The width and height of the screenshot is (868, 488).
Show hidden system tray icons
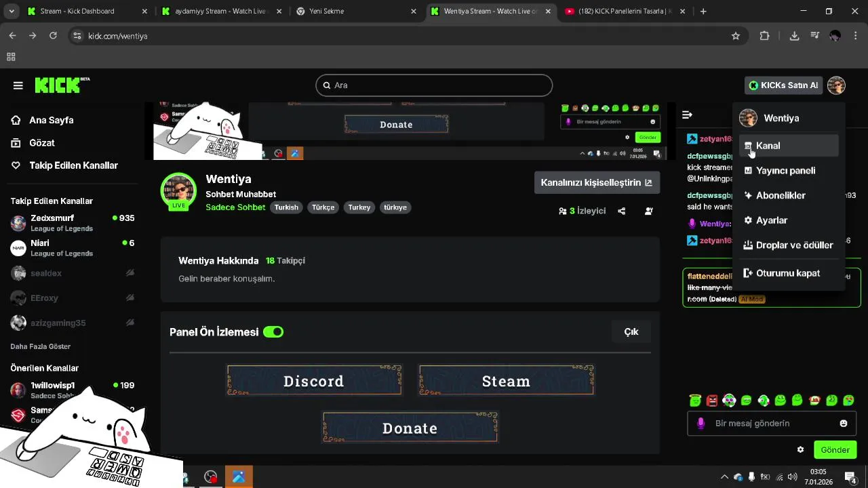point(724,476)
